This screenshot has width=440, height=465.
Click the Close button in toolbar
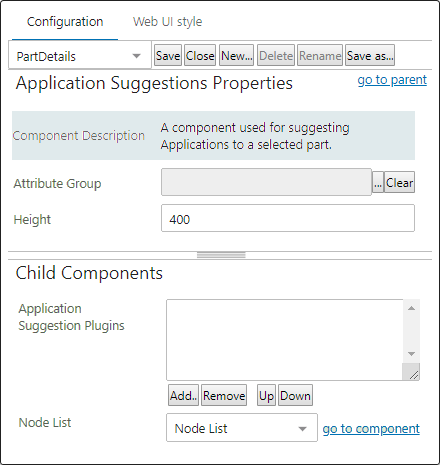pyautogui.click(x=200, y=55)
